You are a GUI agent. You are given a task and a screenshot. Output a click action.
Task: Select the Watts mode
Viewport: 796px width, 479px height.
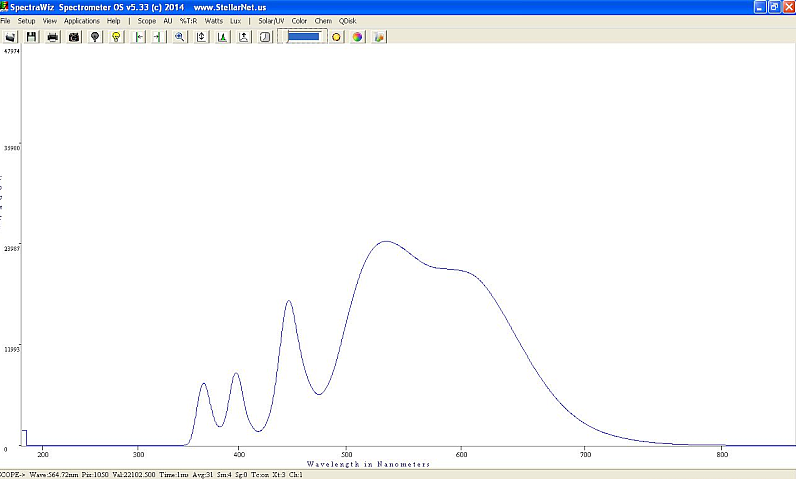point(214,21)
